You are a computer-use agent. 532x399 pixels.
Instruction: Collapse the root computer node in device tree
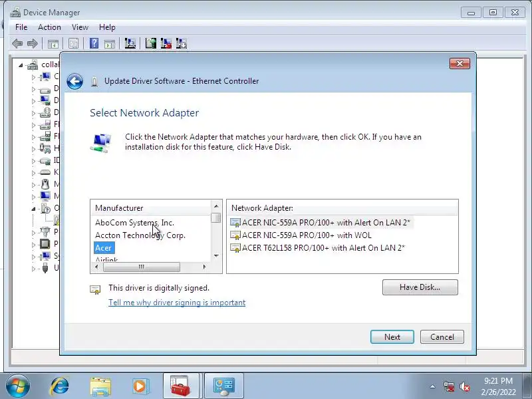tap(21, 65)
